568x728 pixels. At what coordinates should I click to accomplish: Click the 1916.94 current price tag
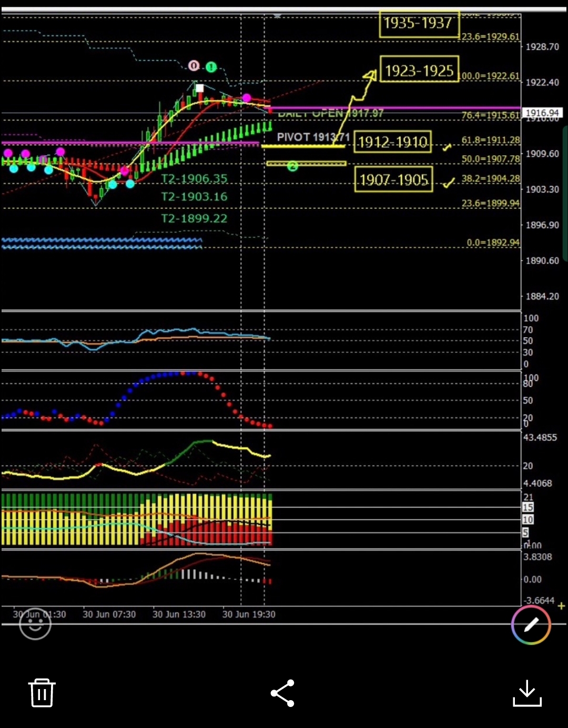pos(543,113)
